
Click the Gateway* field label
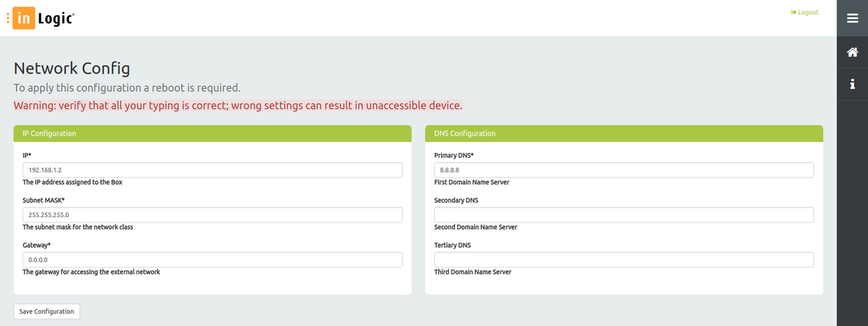(x=37, y=245)
